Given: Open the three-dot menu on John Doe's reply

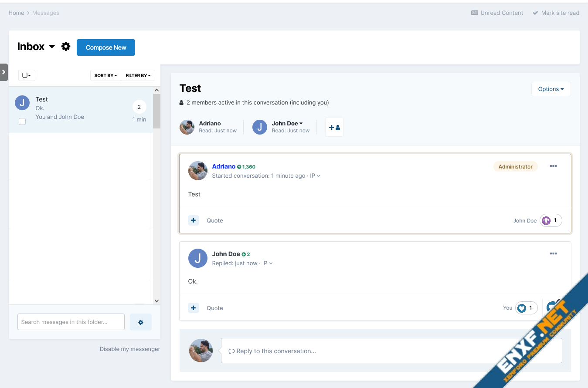Looking at the screenshot, I should (x=553, y=254).
